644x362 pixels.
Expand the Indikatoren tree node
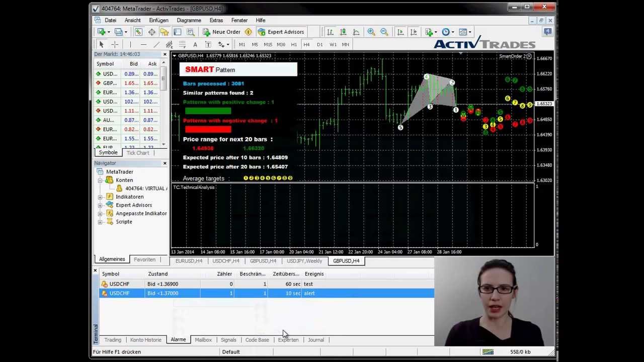(100, 197)
